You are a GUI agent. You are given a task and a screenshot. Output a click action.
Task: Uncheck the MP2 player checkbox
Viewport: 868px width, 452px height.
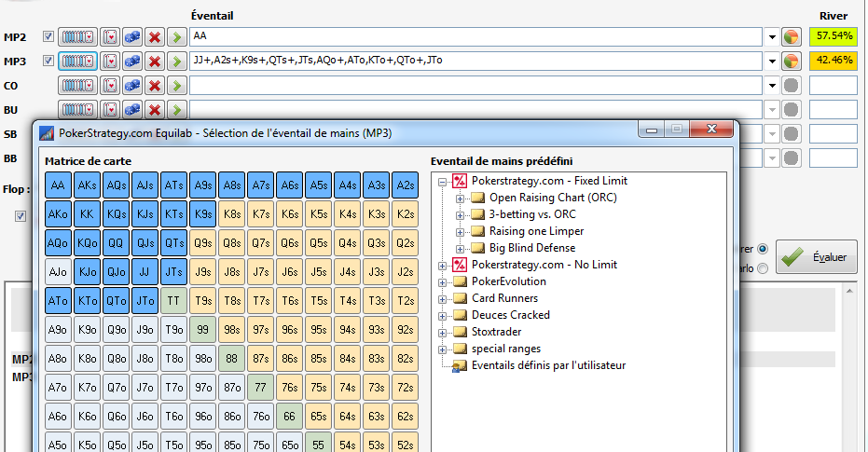pyautogui.click(x=48, y=36)
